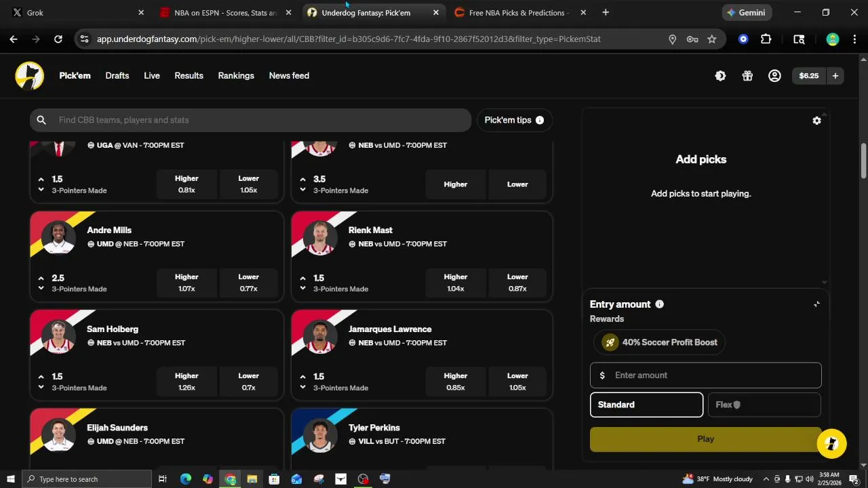Click the search magnifier icon
Screen dimensions: 868x488
[x=41, y=120]
